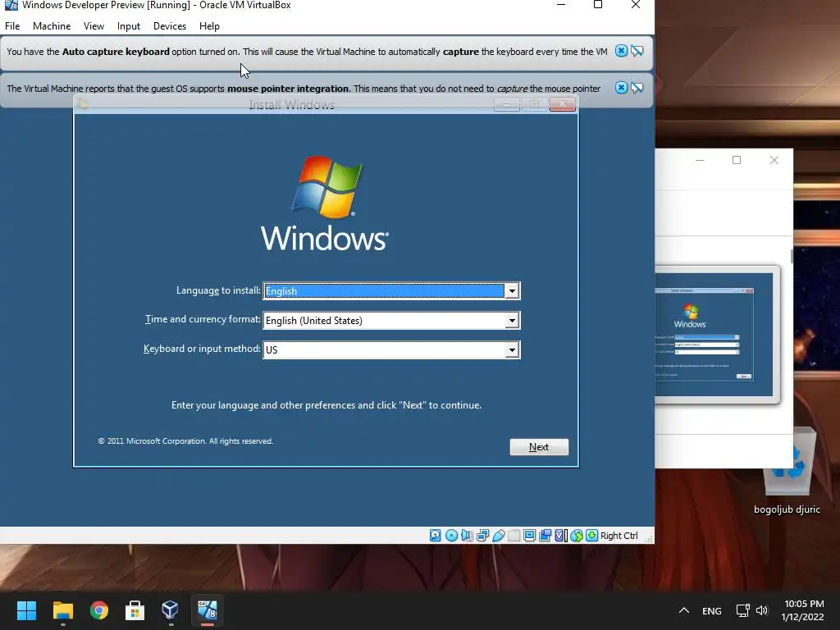Dismiss the Auto capture keyboard notification
This screenshot has height=630, width=840.
[621, 51]
